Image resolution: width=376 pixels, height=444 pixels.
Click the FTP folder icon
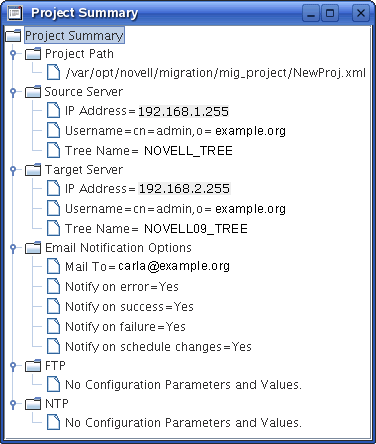click(x=33, y=366)
